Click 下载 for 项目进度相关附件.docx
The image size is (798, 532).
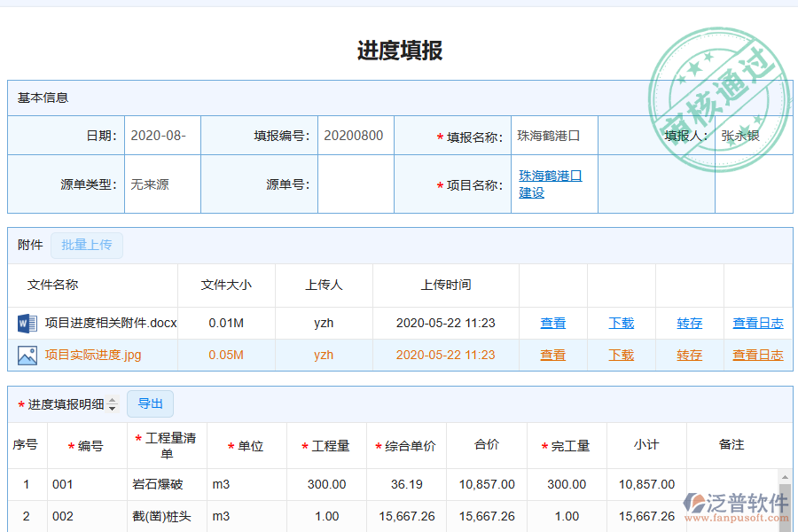(x=621, y=323)
